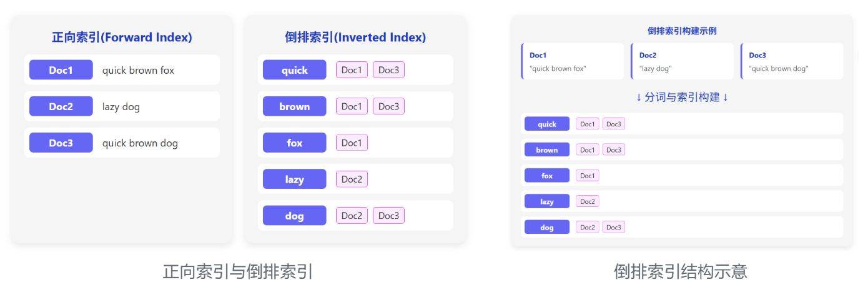Open the Doc3 "quick brown dog" example card
868x287 pixels.
pos(792,61)
